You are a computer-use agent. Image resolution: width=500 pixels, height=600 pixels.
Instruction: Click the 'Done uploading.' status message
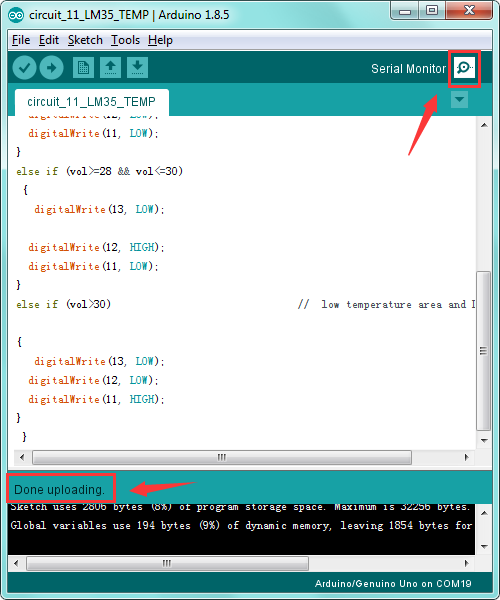pyautogui.click(x=59, y=489)
